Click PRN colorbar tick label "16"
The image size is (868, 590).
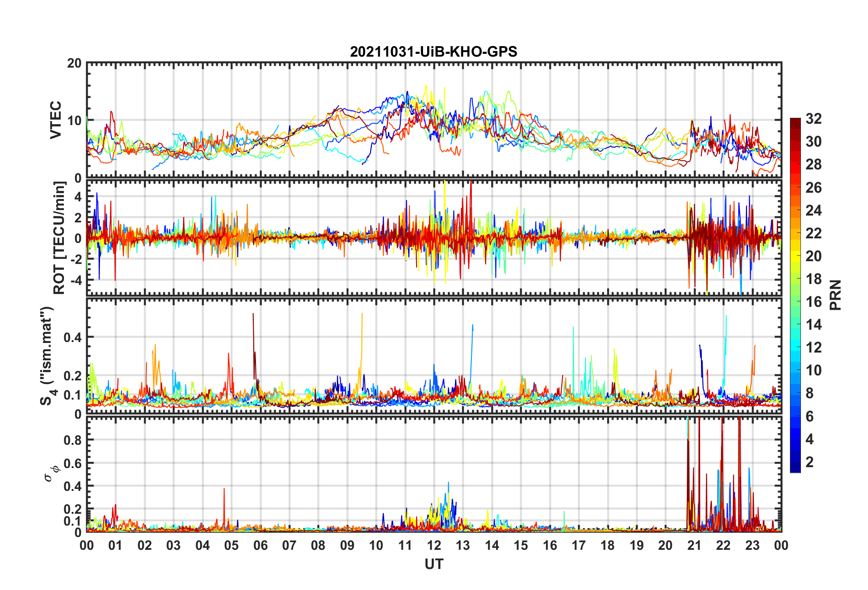(x=813, y=302)
